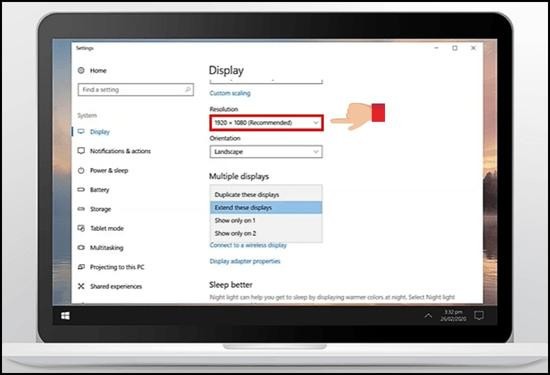Open Power & sleep icon
This screenshot has width=550, height=375.
pyautogui.click(x=81, y=170)
